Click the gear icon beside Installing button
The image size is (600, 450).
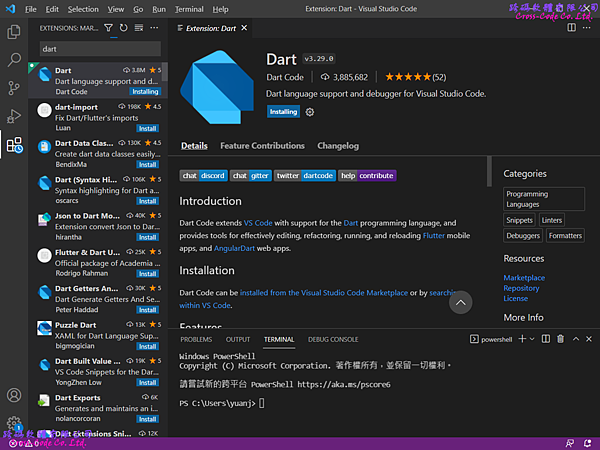(x=310, y=112)
